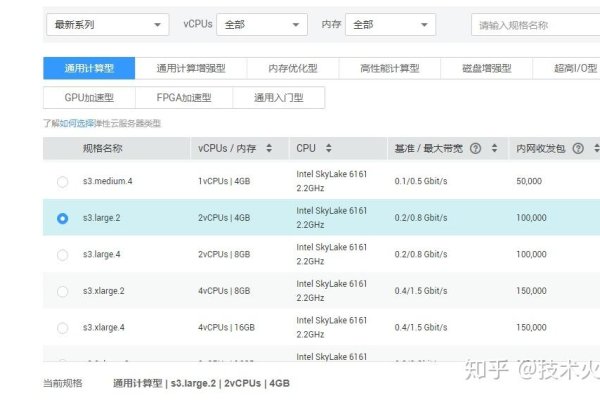Switch to 通用入门型 tab
The image size is (600, 400).
279,98
